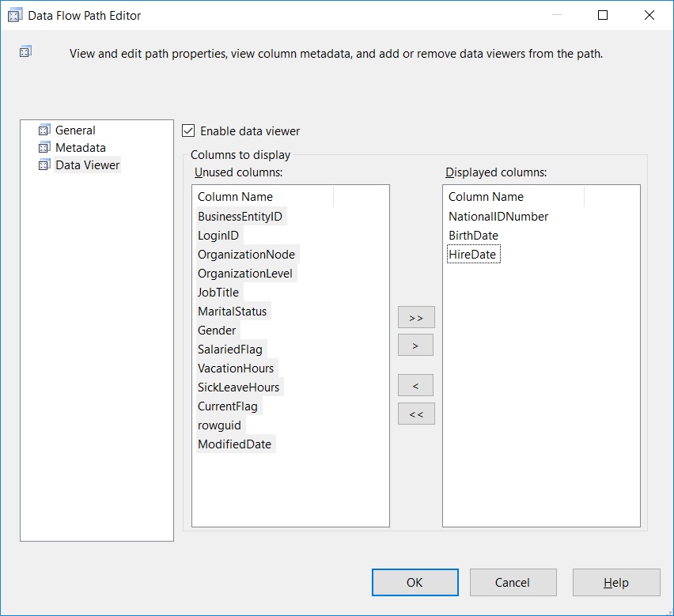Click the move-all-left double arrow button

[x=416, y=413]
